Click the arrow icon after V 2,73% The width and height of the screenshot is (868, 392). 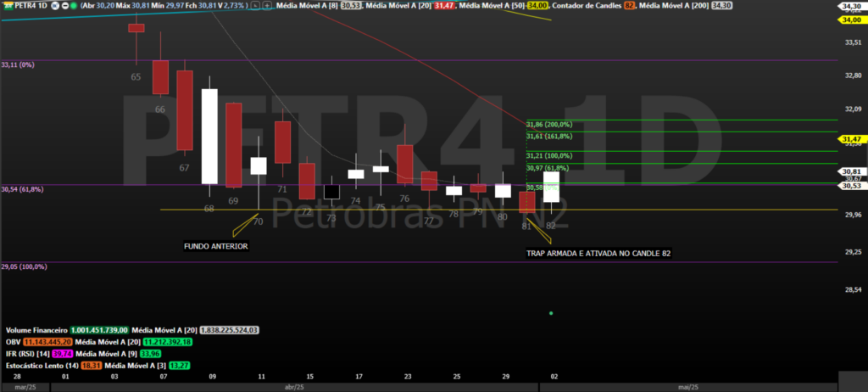254,6
